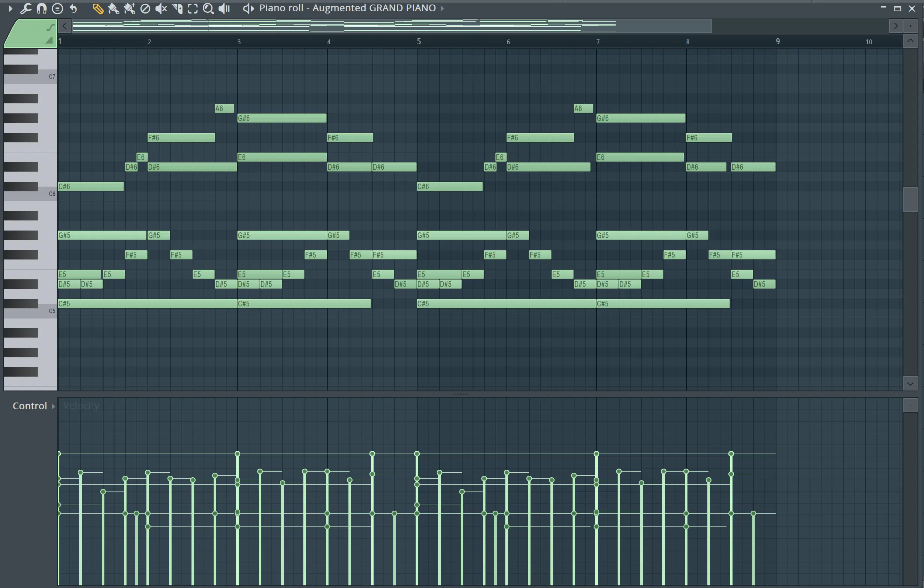
Task: Click bar 9 on the timeline ruler
Action: click(778, 41)
